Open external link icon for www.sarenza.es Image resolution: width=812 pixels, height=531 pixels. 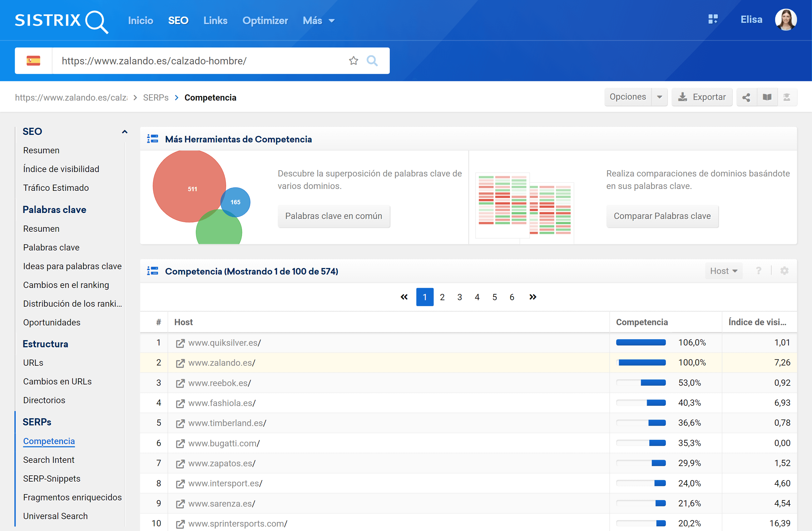180,504
